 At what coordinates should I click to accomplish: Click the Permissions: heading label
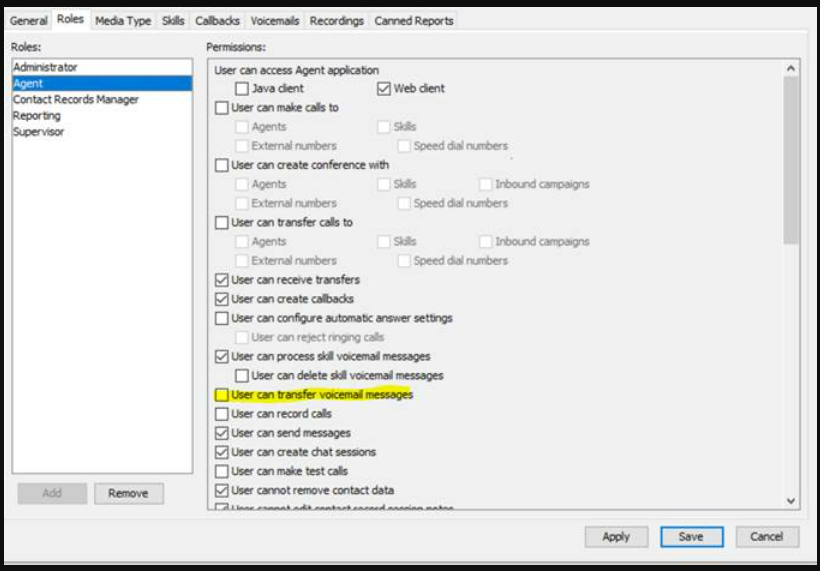point(236,47)
